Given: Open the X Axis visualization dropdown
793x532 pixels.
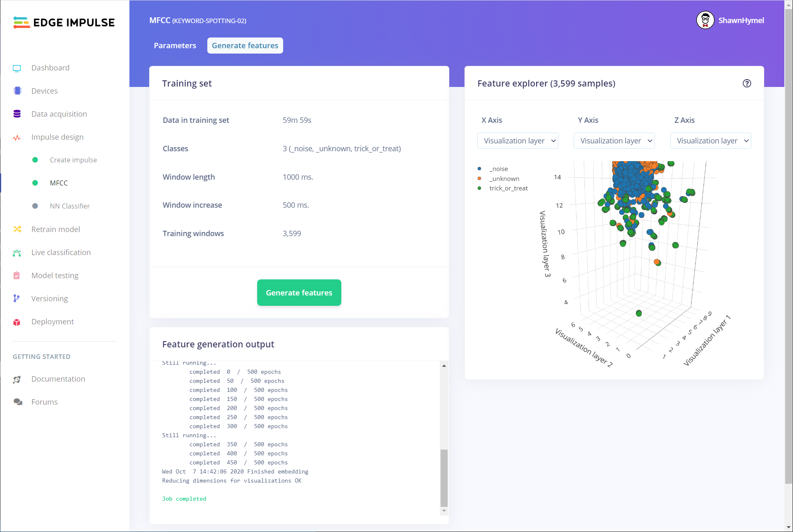Looking at the screenshot, I should click(x=518, y=141).
